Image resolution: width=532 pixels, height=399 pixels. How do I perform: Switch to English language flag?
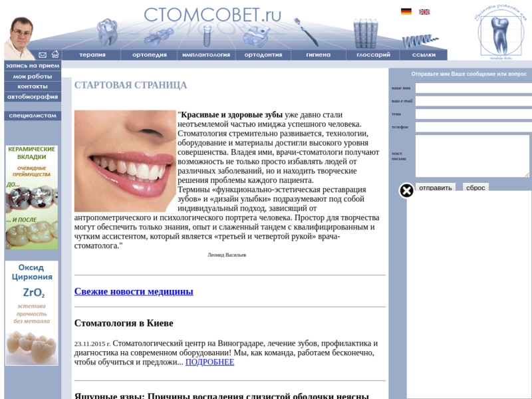pos(424,12)
